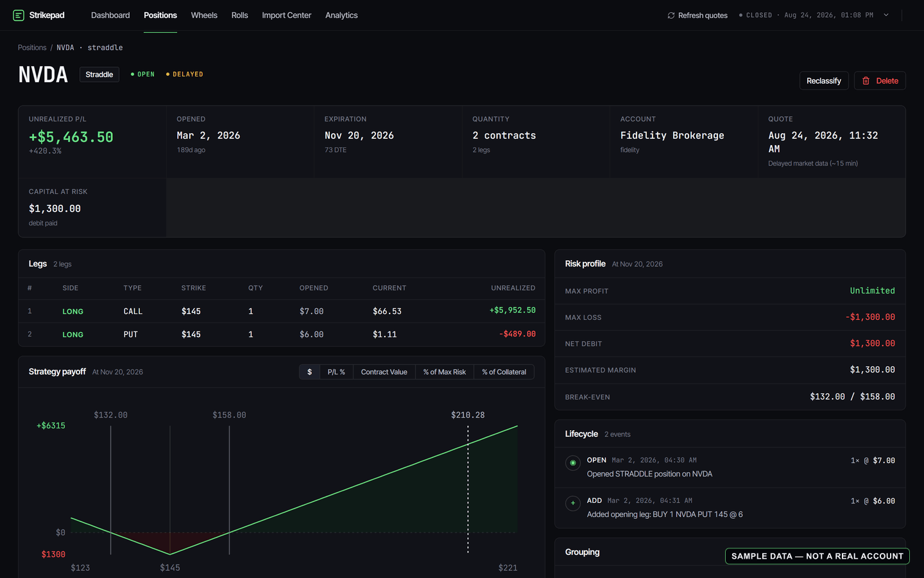This screenshot has width=924, height=578.
Task: Switch payoff chart to % of Collateral
Action: coord(504,372)
